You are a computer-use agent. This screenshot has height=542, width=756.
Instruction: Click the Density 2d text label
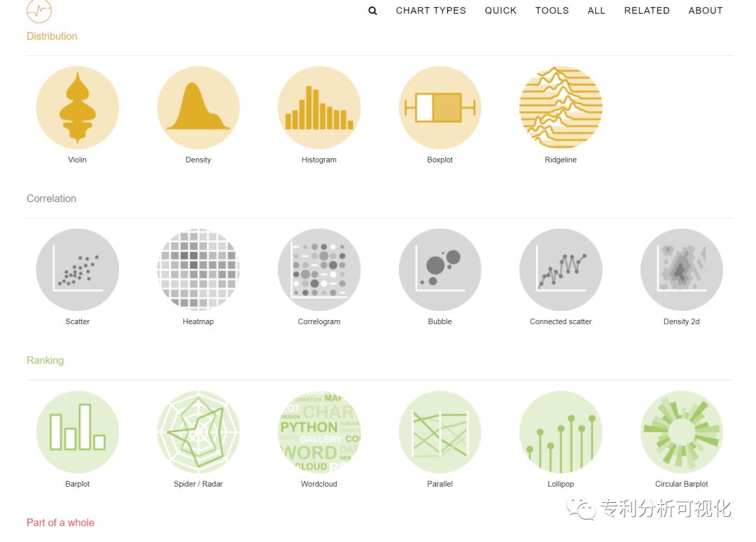tap(681, 321)
